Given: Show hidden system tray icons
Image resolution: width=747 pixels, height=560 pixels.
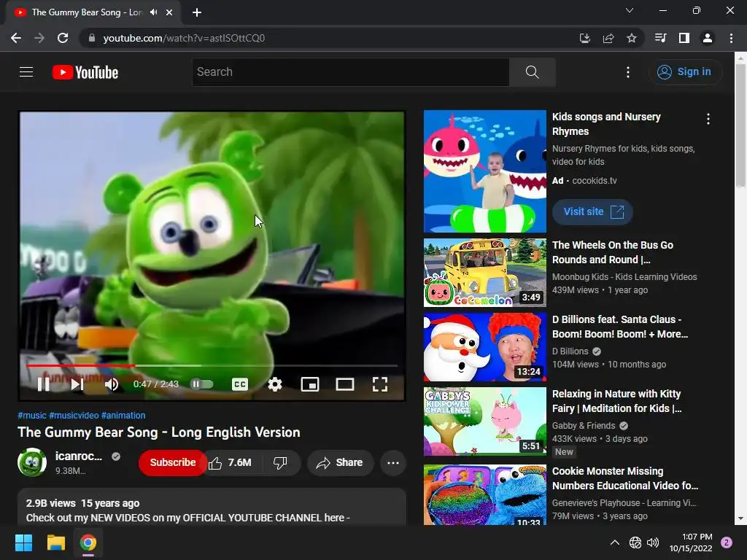Looking at the screenshot, I should (x=615, y=542).
